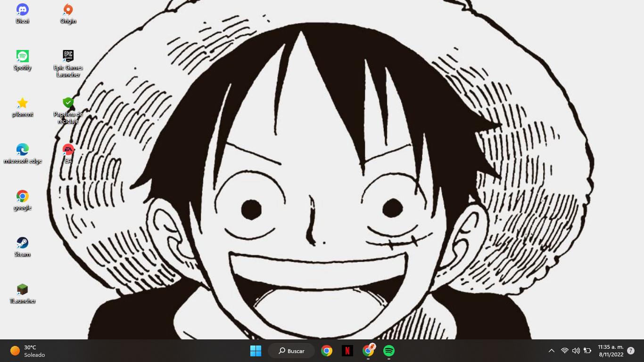This screenshot has width=644, height=362.
Task: Select the TLauncher desktop icon
Action: coord(22,289)
